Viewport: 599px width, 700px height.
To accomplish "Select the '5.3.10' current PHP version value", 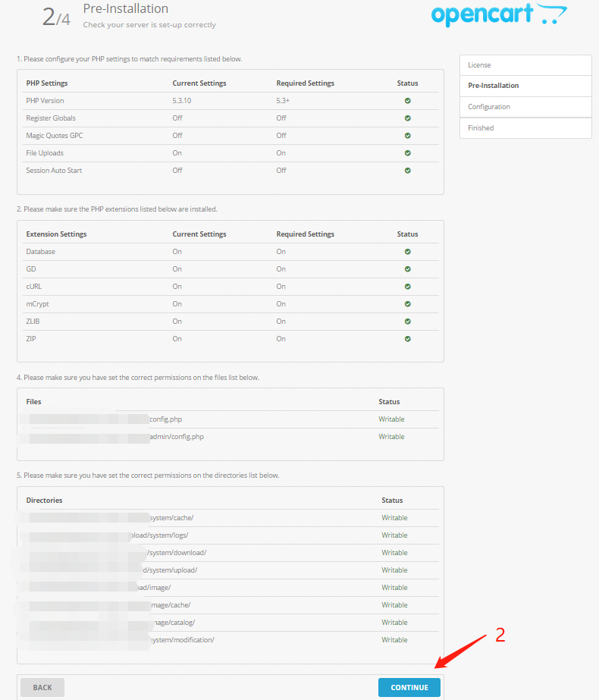I will tap(182, 101).
